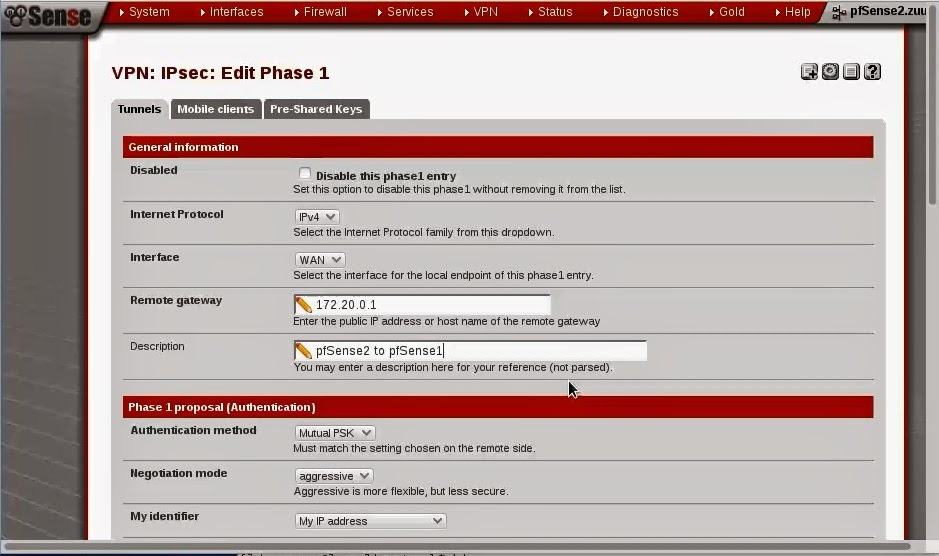Click text 'Must match the setting chosen on the remote side.'

click(x=414, y=448)
